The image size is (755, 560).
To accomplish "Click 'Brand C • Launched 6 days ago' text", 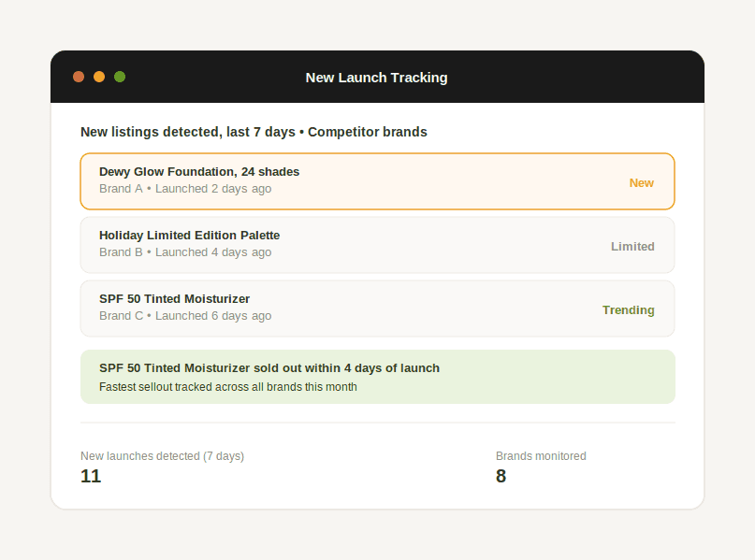I will pos(185,316).
